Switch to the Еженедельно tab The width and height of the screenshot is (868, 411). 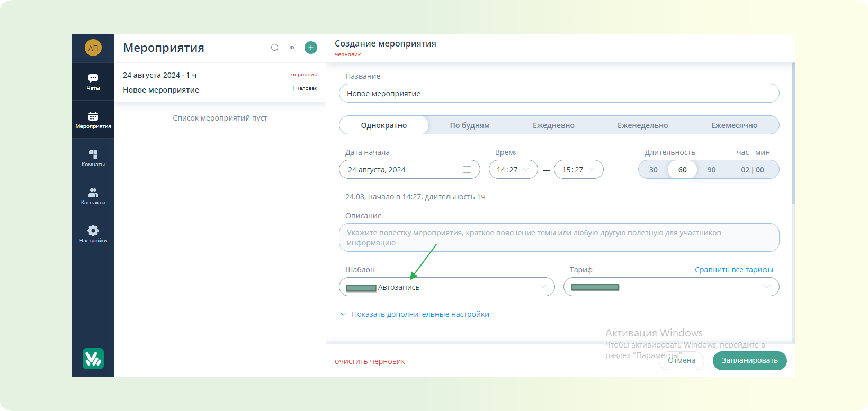pos(642,125)
